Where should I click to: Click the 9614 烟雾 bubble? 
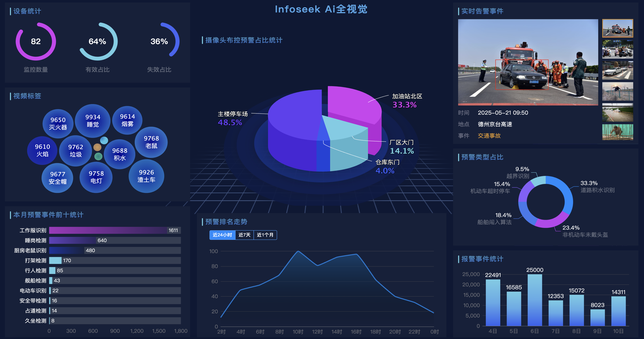point(127,120)
